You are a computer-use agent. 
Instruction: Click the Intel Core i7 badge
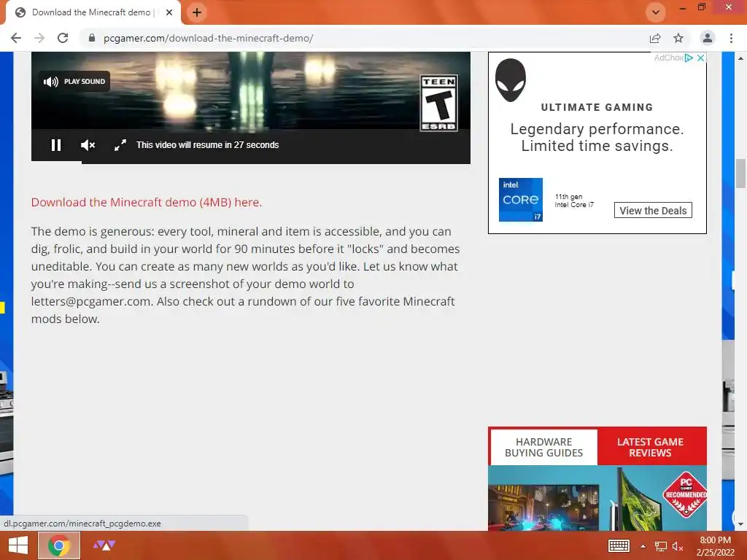click(x=520, y=200)
